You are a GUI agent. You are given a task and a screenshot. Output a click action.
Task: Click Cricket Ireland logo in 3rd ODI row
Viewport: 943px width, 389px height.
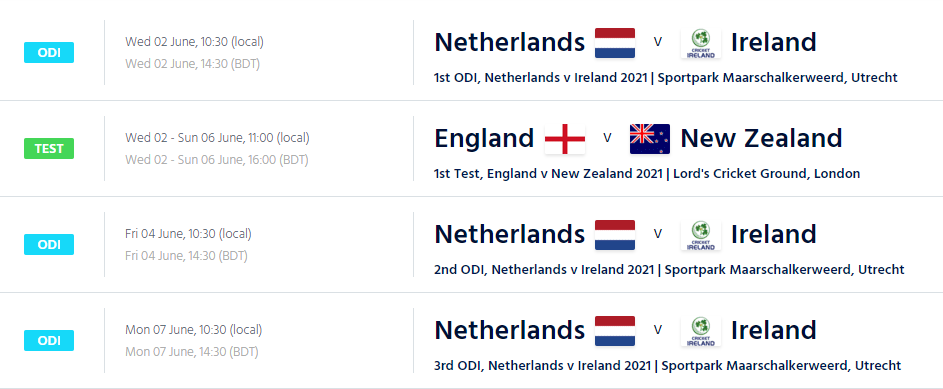click(x=701, y=331)
